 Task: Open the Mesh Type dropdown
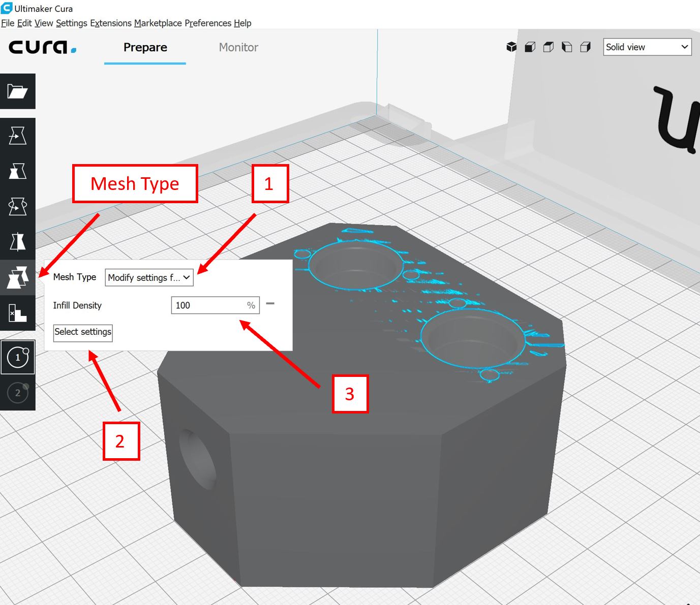pyautogui.click(x=149, y=277)
